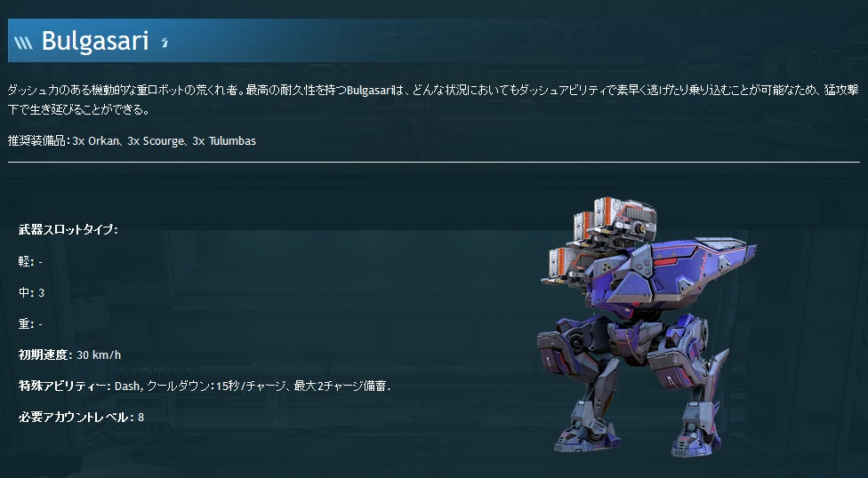Click the 中: 3 medium slot entry
This screenshot has width=868, height=478.
pyautogui.click(x=31, y=292)
